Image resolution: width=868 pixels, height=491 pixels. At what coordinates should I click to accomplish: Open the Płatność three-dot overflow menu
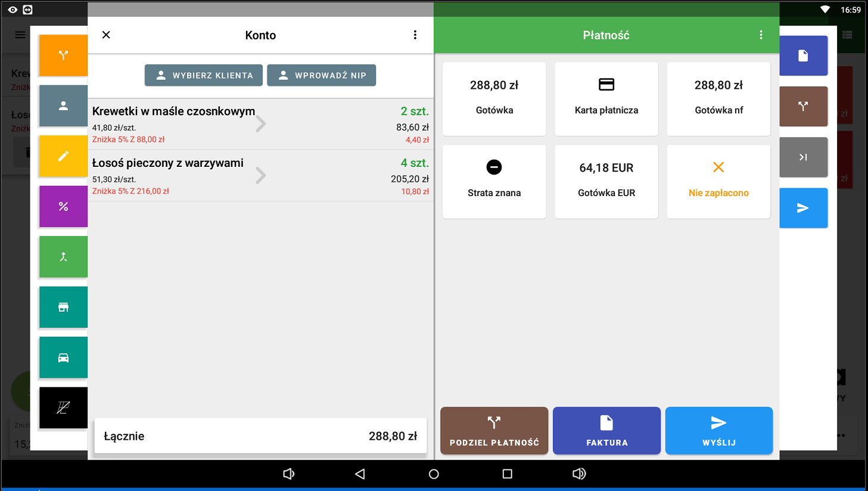pyautogui.click(x=761, y=35)
